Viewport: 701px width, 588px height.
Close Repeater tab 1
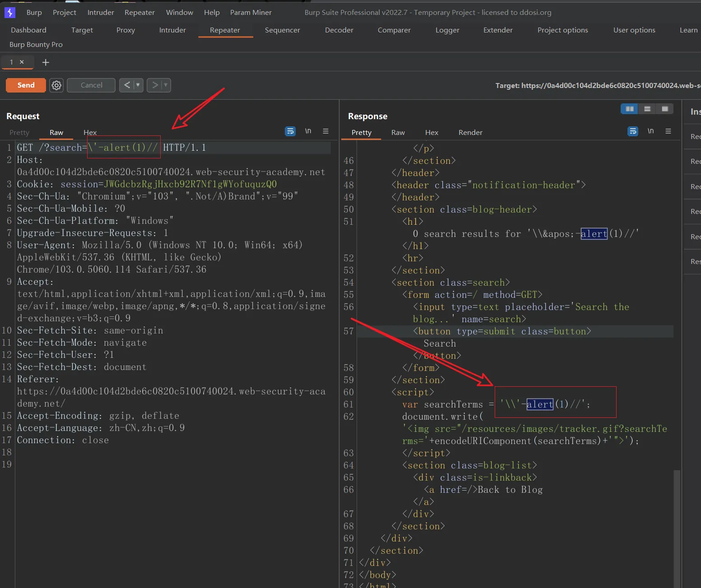(22, 62)
